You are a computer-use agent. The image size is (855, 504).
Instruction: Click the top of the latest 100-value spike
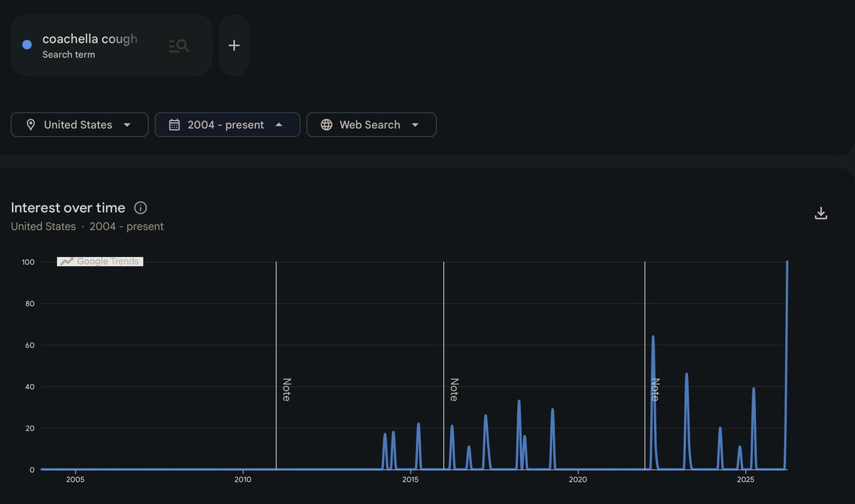click(x=787, y=262)
